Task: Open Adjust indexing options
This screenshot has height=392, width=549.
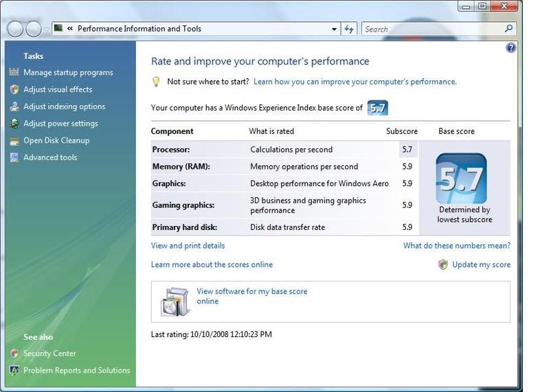Action: point(65,106)
